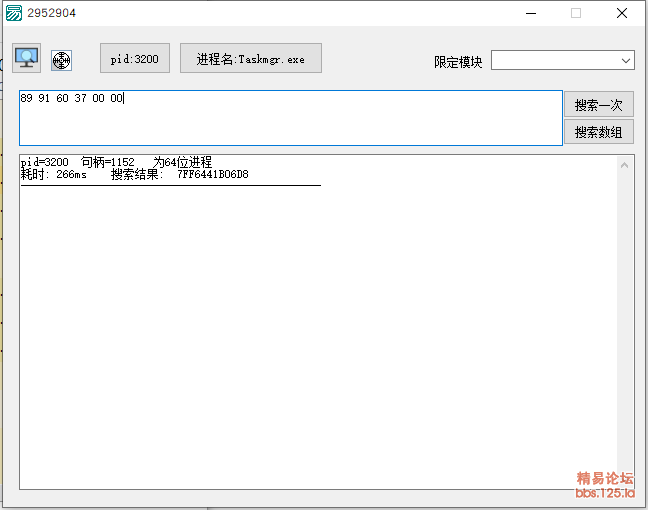Click the 耗时: 266ms elapsed time text
Screen dimensions: 648x510
tap(54, 175)
